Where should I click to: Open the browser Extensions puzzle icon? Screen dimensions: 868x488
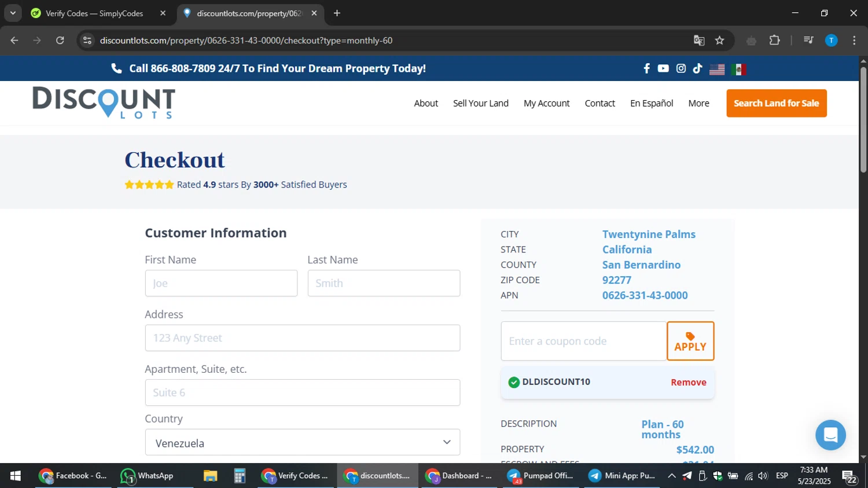point(775,41)
